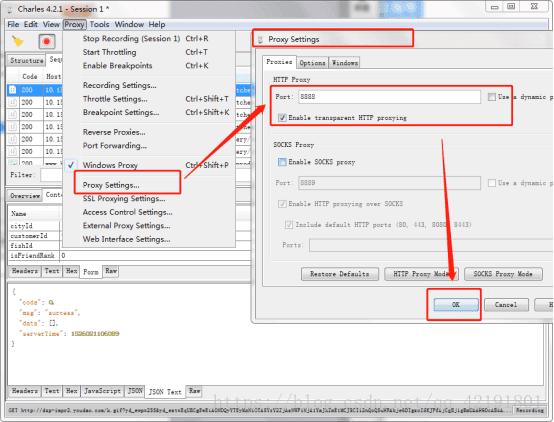Viewport: 554px width, 422px height.
Task: Open Reverse Proxies...
Action: coord(148,132)
